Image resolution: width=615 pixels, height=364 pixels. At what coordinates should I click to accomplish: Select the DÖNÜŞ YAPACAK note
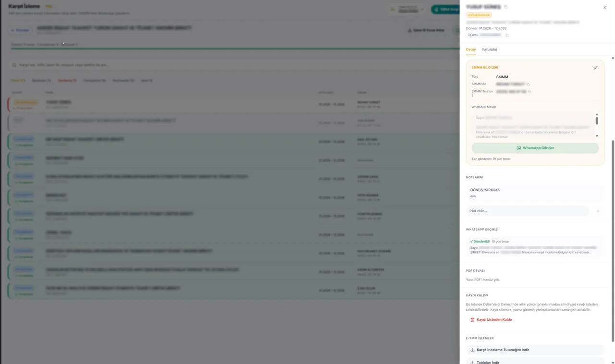535,193
